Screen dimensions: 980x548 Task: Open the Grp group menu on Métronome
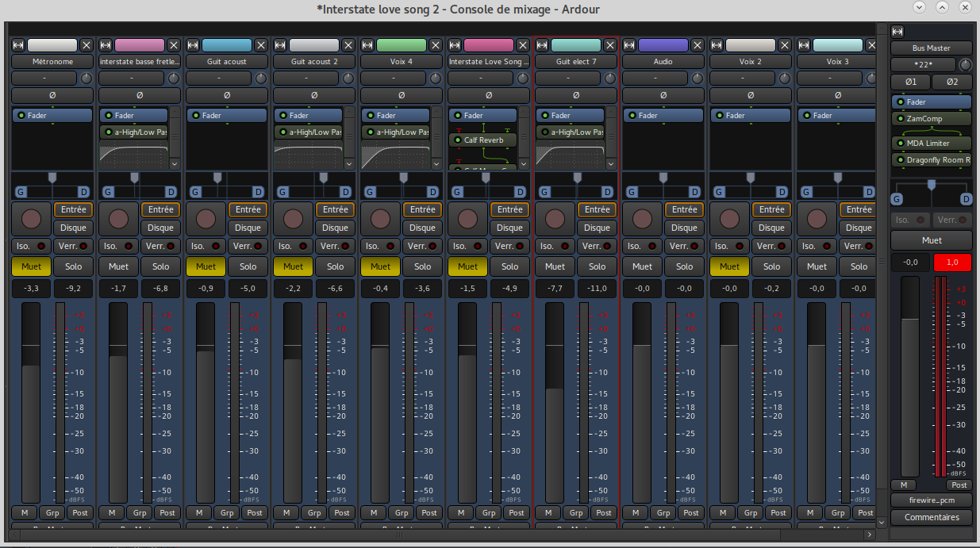(x=52, y=512)
